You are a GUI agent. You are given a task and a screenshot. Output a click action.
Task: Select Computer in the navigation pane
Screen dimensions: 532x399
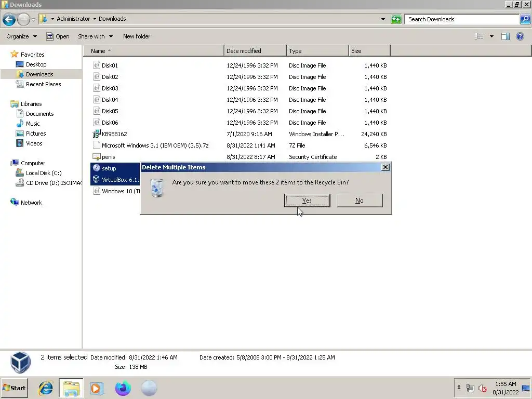[x=28, y=163]
